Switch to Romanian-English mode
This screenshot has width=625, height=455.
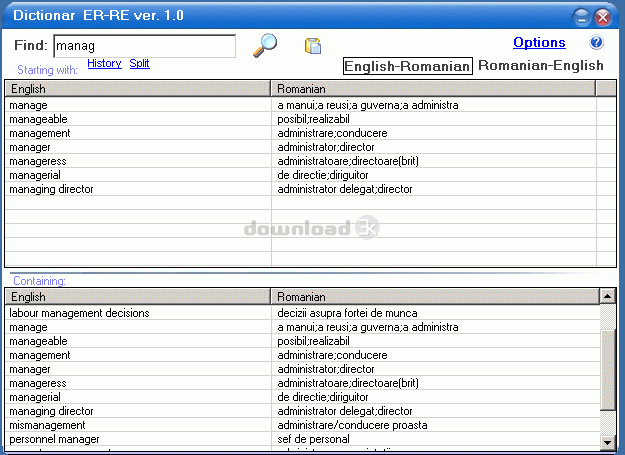pyautogui.click(x=541, y=65)
